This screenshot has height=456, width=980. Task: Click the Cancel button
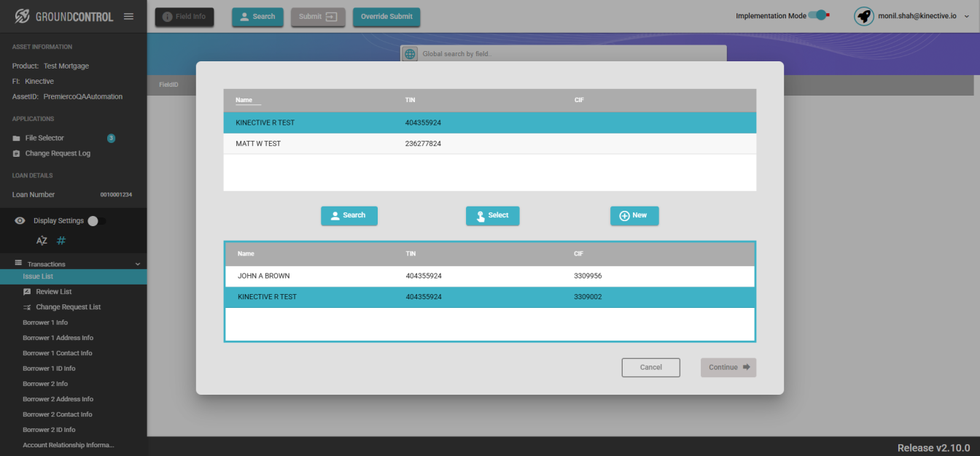click(x=651, y=368)
